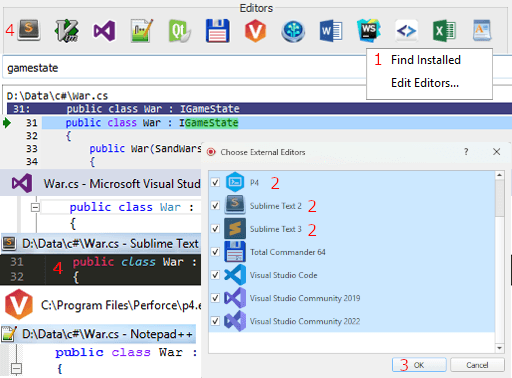
Task: Click line number 31 in Sublime Text
Action: coord(17,262)
